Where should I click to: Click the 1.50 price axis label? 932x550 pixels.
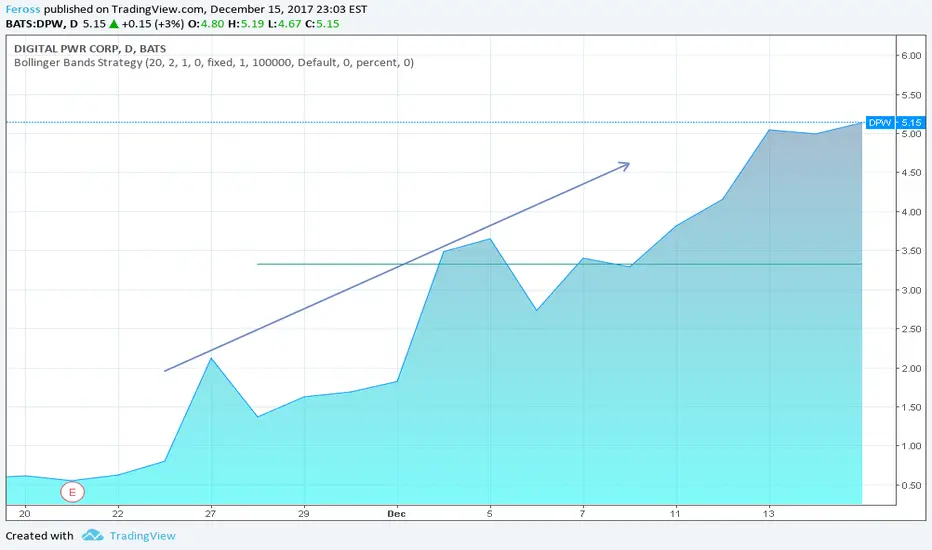(911, 407)
